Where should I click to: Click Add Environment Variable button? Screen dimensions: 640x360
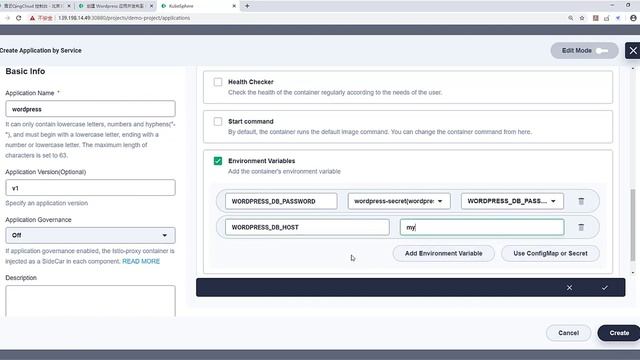tap(443, 253)
